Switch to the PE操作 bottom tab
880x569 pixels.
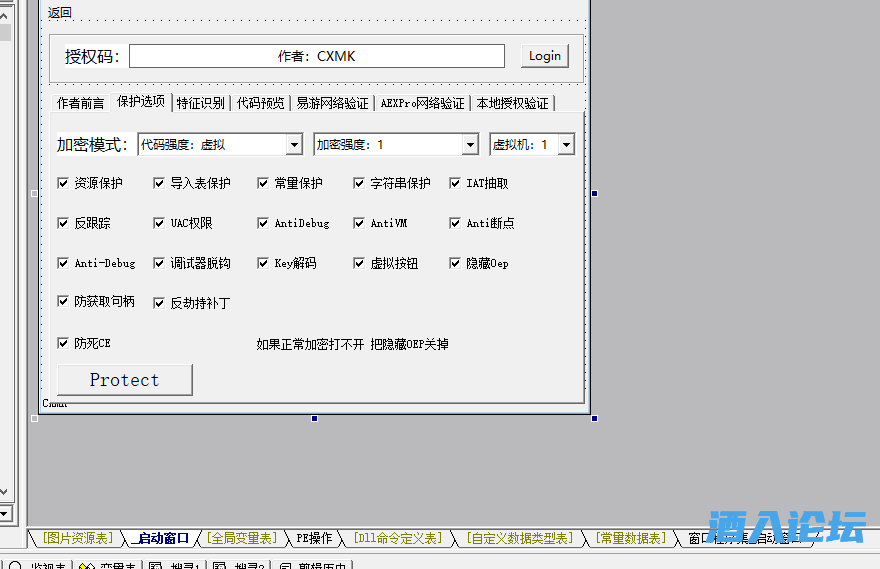(313, 538)
